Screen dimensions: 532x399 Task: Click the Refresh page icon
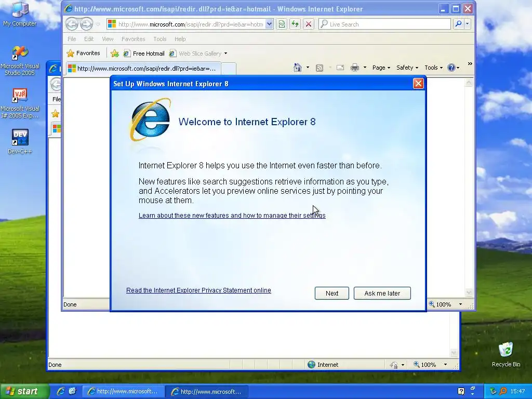[x=295, y=24]
